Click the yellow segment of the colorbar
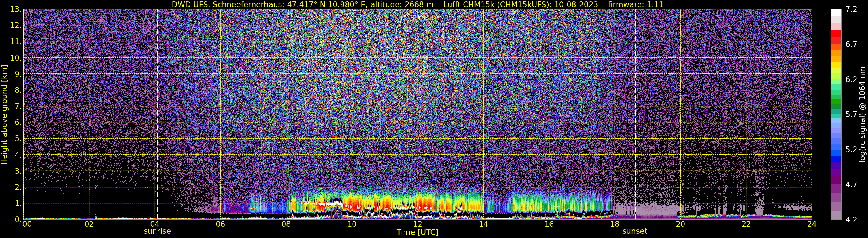 pyautogui.click(x=836, y=65)
